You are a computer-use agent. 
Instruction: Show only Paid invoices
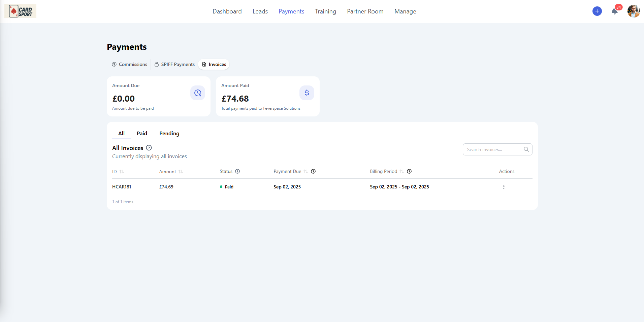(142, 134)
